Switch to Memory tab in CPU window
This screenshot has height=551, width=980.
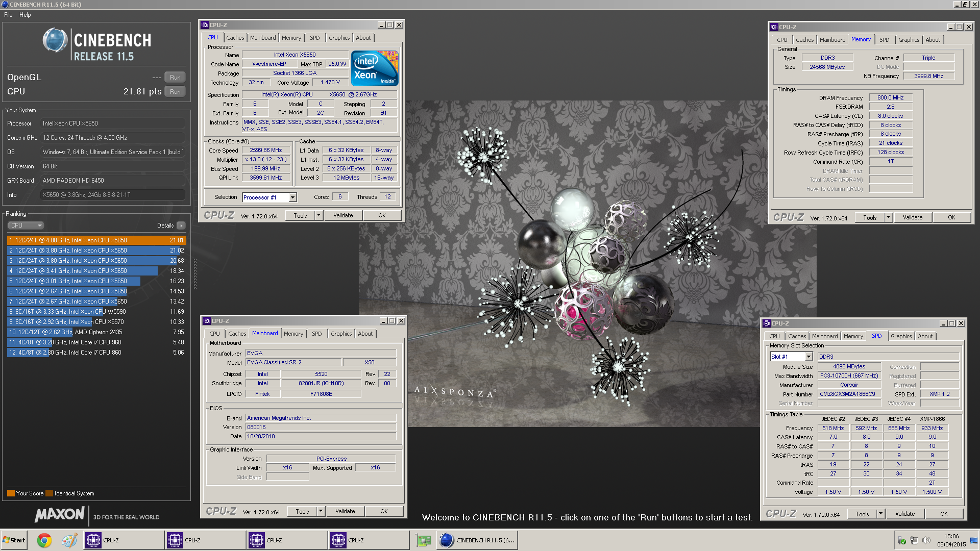[291, 38]
